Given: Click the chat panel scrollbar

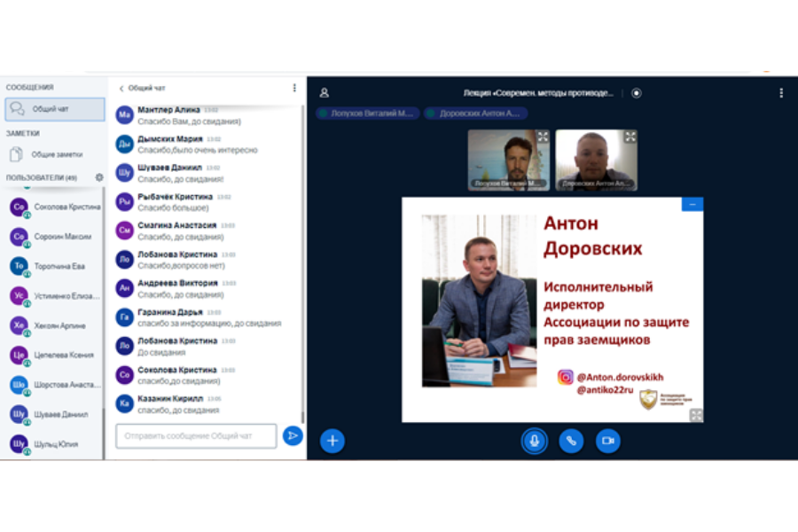Looking at the screenshot, I should pyautogui.click(x=303, y=263).
